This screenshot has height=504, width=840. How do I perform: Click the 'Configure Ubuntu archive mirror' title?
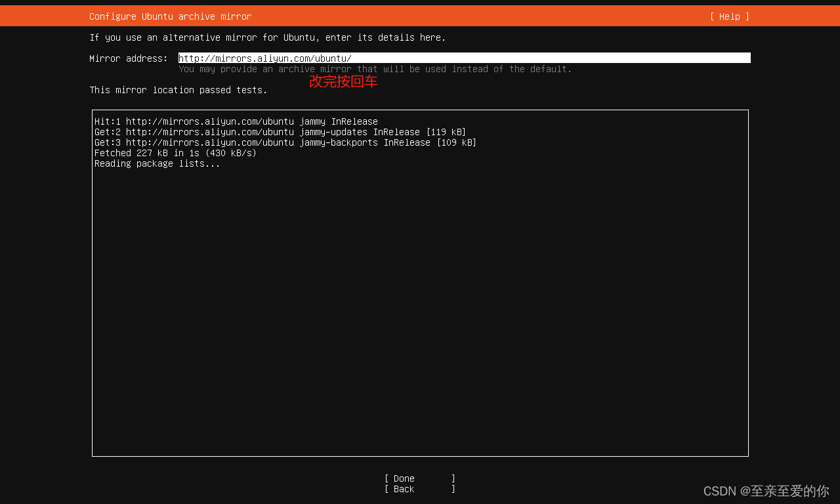[x=171, y=16]
